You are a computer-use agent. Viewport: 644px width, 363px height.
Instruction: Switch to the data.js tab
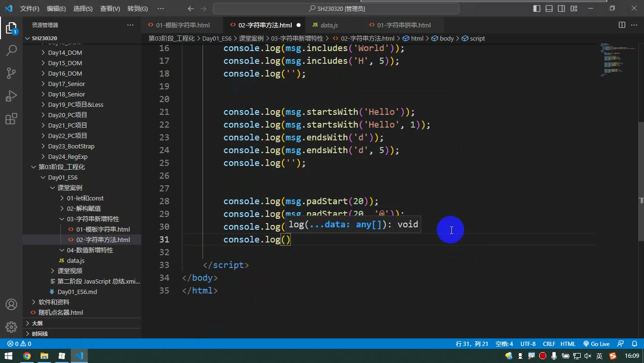pos(329,25)
